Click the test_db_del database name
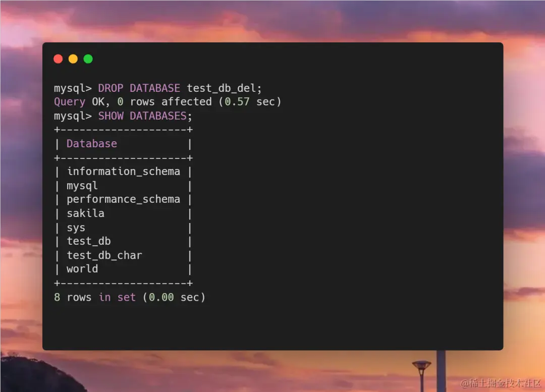The height and width of the screenshot is (392, 545). [222, 88]
